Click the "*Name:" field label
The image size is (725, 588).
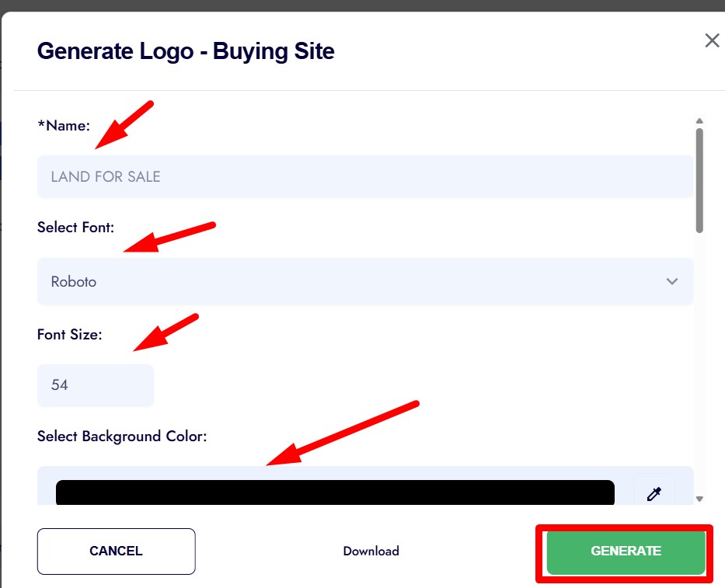64,126
